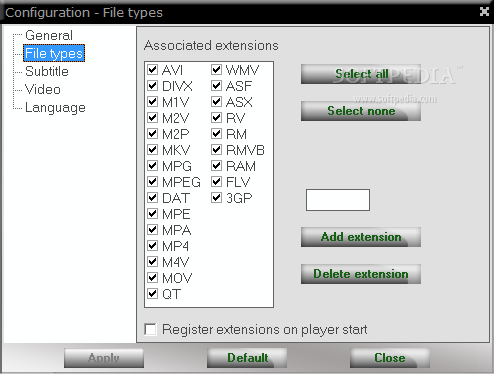The width and height of the screenshot is (494, 374).
Task: Toggle the M4V extension checkbox
Action: 153,262
